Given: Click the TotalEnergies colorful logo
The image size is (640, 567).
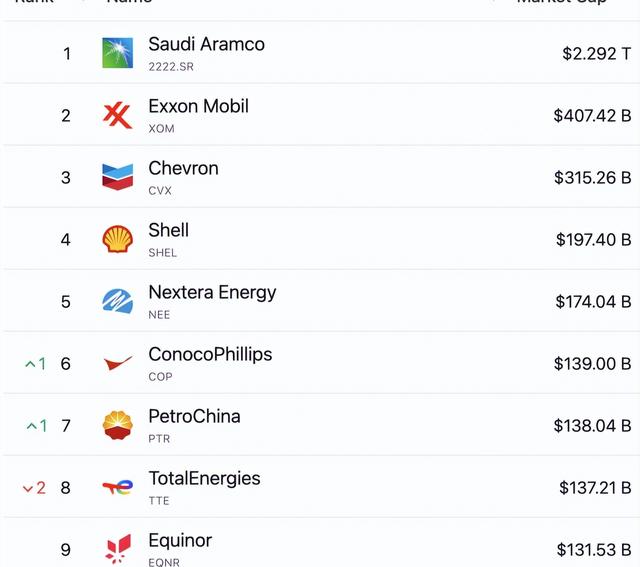Looking at the screenshot, I should click(118, 487).
